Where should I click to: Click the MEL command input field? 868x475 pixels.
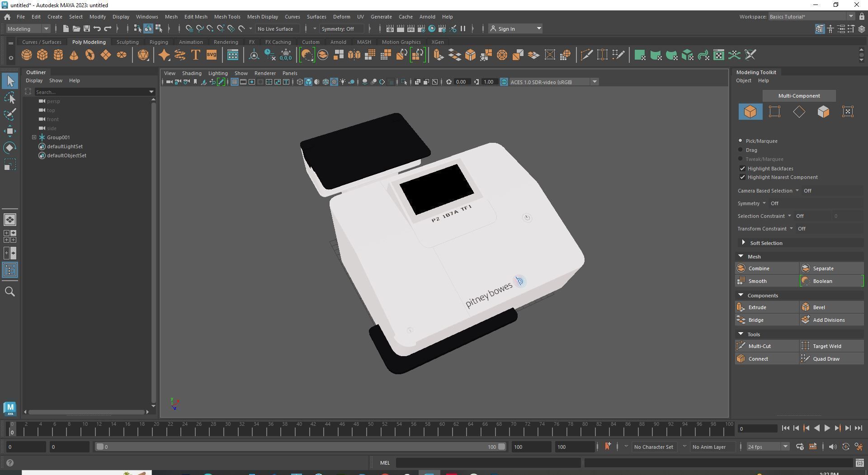tap(488, 463)
